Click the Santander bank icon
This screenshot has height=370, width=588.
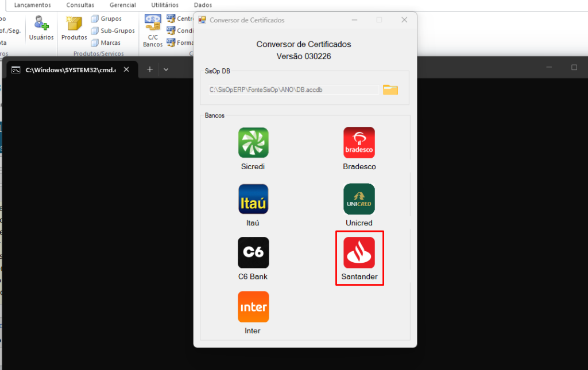coord(359,253)
